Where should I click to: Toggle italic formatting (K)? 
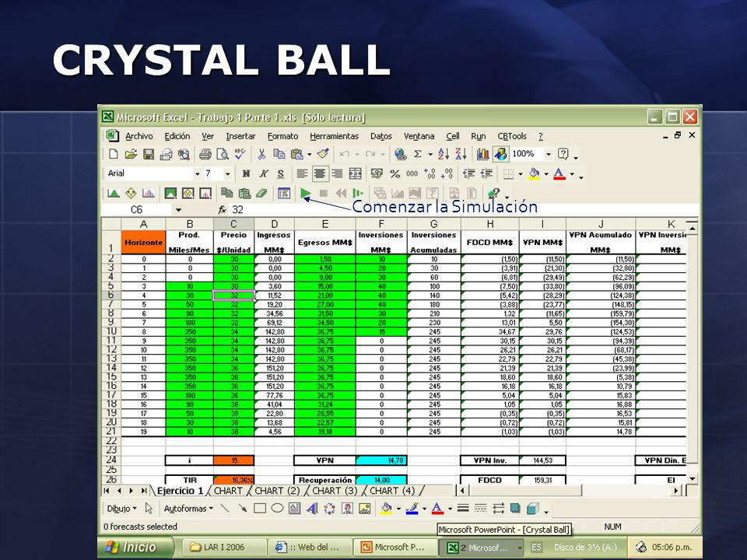pos(264,173)
